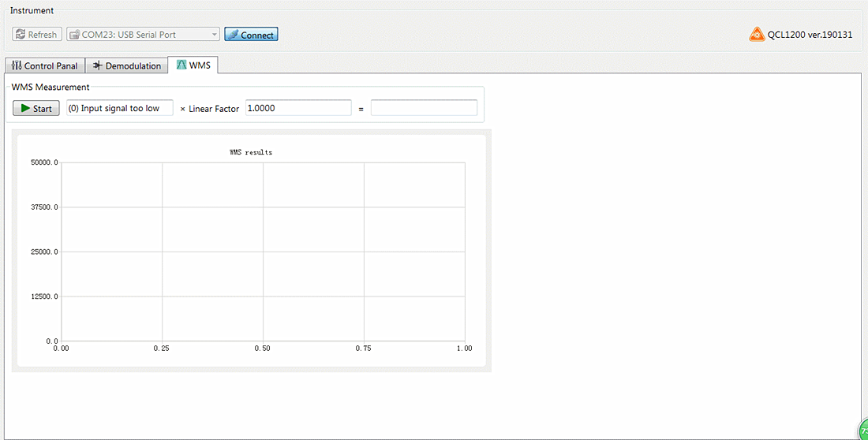Screen dimensions: 868x440
Task: Switch to the Control Panal tab
Action: (x=45, y=65)
